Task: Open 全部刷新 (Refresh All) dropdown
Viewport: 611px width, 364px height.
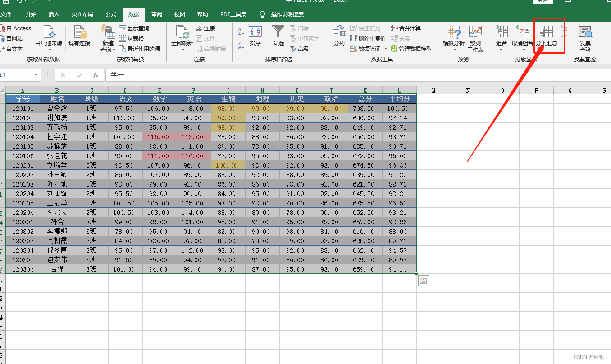Action: [182, 39]
